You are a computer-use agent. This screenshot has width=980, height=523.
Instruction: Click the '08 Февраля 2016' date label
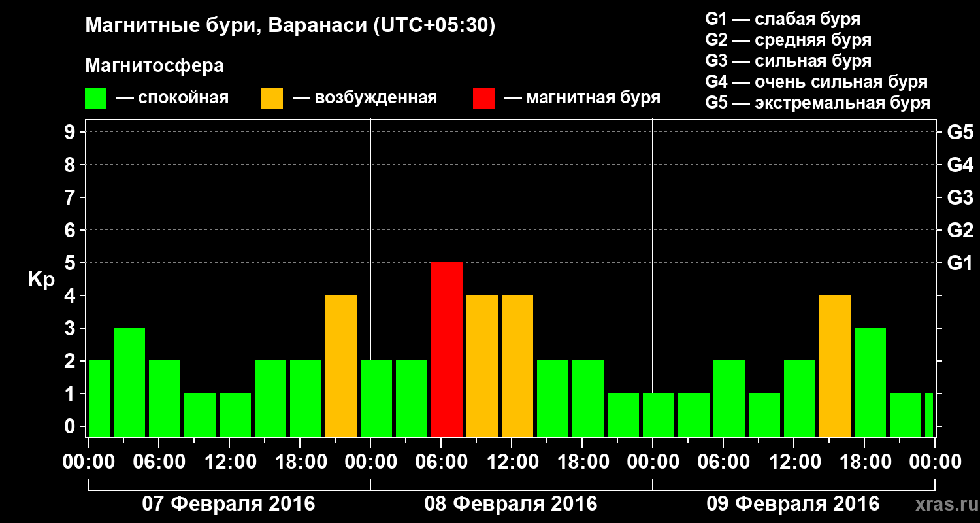click(x=511, y=504)
